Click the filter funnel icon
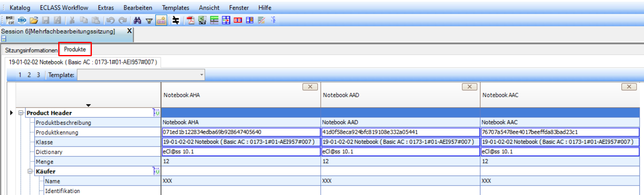Image resolution: width=644 pixels, height=195 pixels. click(x=149, y=21)
